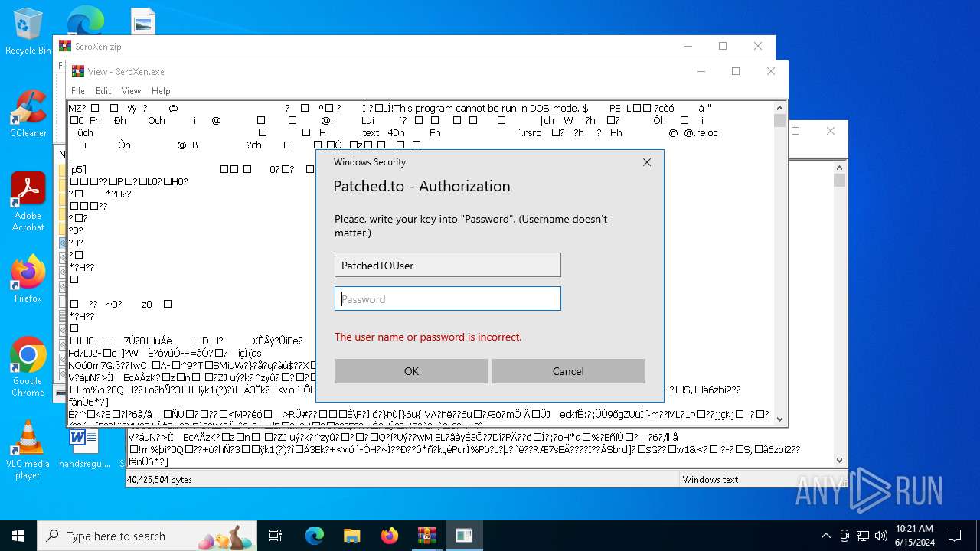980x551 pixels.
Task: Open network settings tray icon
Action: tap(863, 536)
